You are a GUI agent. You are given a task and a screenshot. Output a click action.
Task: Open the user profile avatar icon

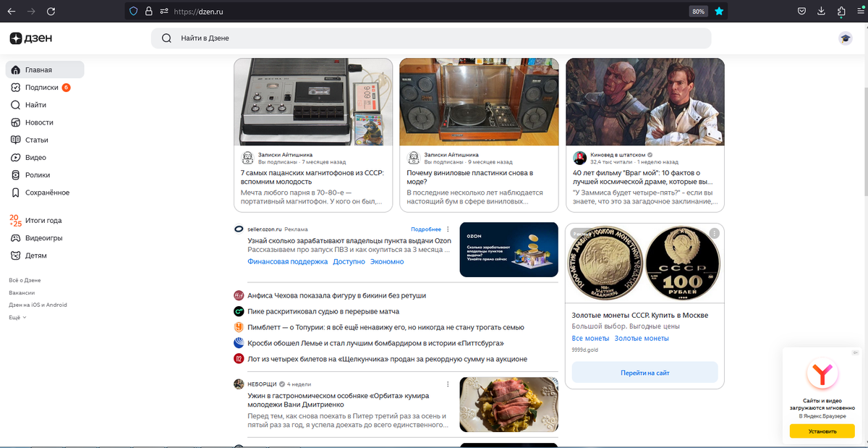(x=845, y=39)
